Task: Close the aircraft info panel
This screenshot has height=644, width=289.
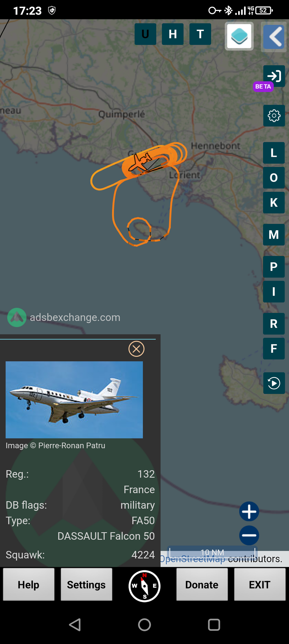Action: pos(137,349)
